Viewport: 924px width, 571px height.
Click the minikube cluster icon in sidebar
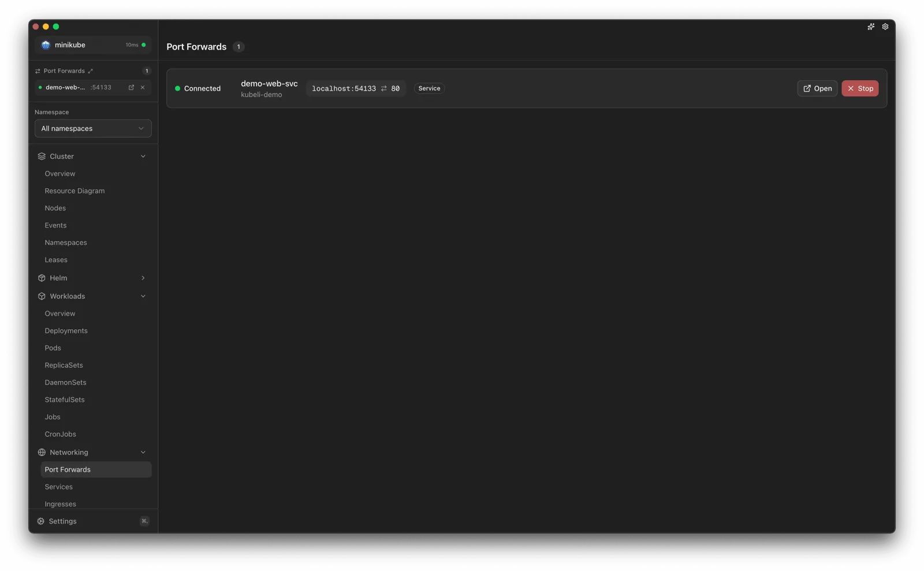pos(46,44)
